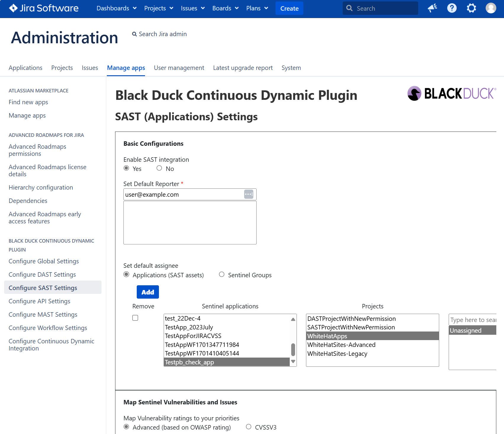Image resolution: width=504 pixels, height=434 pixels.
Task: Click the Type here to search field
Action: (472, 320)
